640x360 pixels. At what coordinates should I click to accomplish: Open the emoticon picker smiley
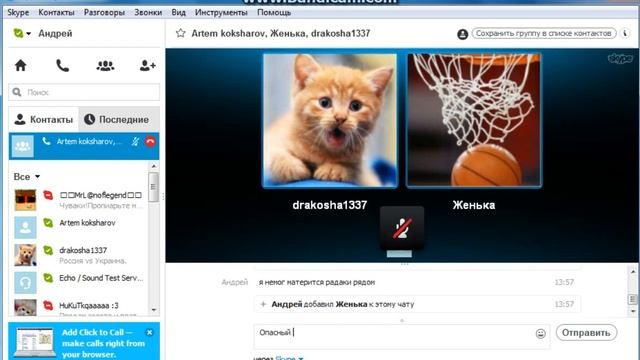click(x=540, y=333)
